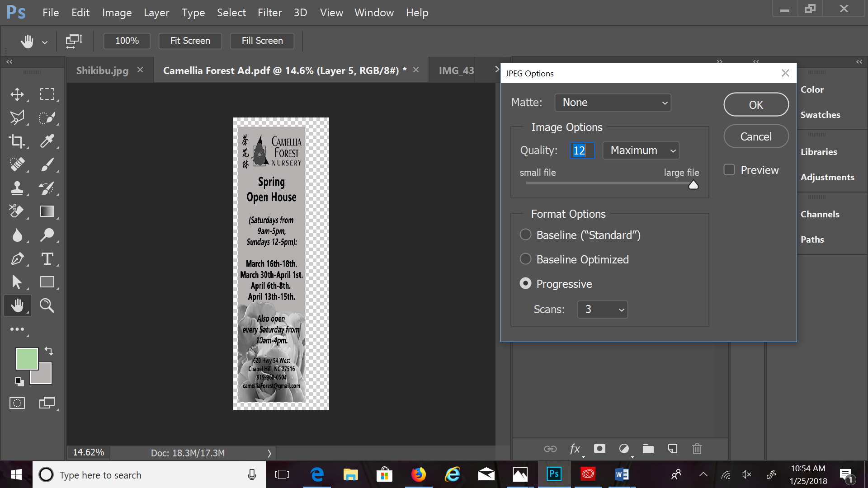Viewport: 868px width, 488px height.
Task: Add a layer mask
Action: tap(599, 449)
